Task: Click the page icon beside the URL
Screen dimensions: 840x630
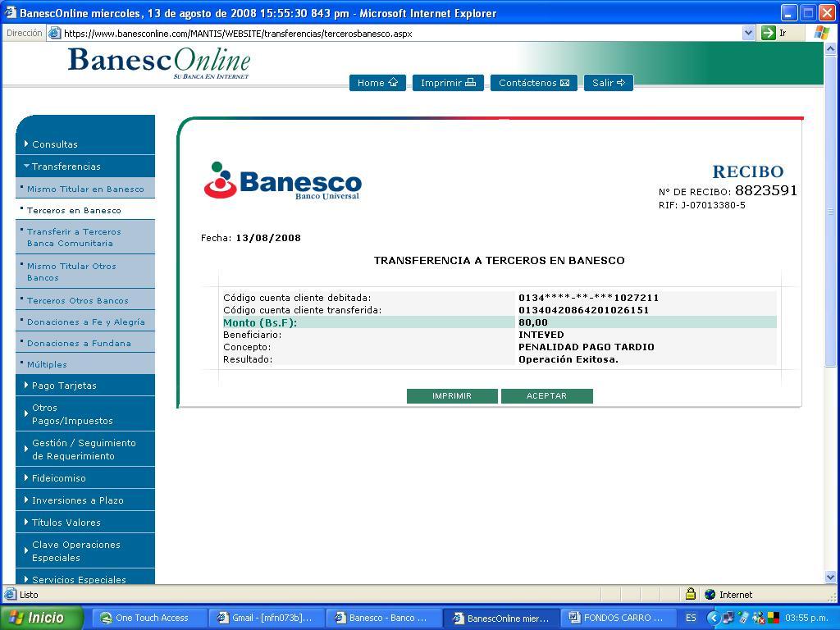Action: [x=54, y=33]
